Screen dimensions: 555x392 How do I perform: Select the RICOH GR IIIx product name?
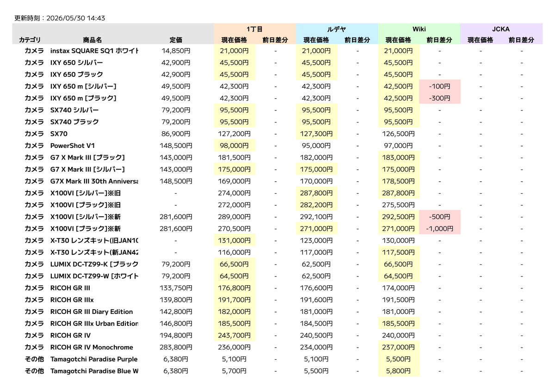coord(72,300)
